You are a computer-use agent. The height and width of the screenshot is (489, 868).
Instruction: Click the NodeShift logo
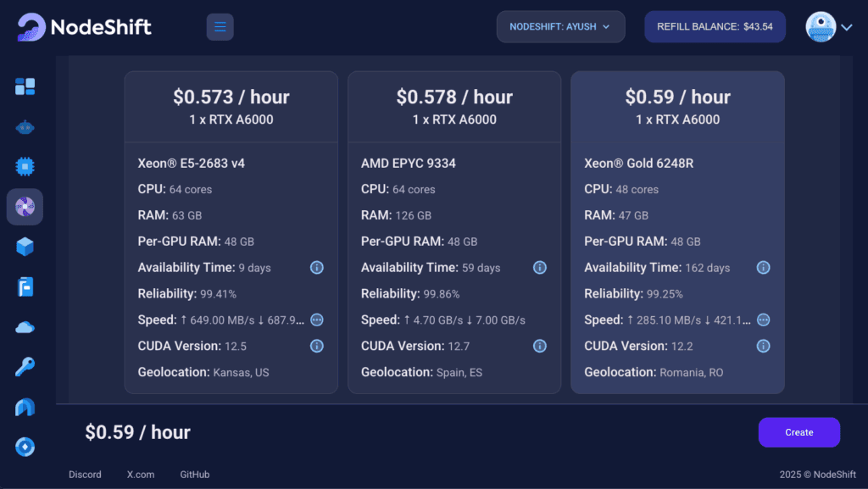coord(84,26)
